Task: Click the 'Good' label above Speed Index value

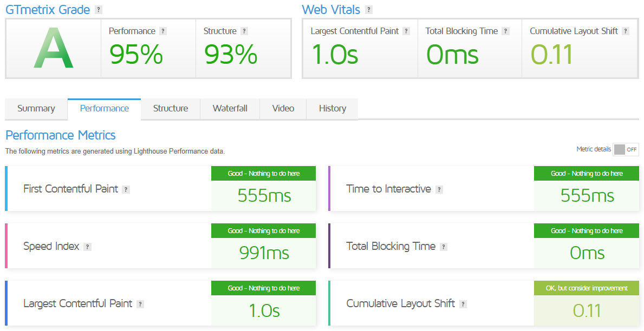Action: 264,231
